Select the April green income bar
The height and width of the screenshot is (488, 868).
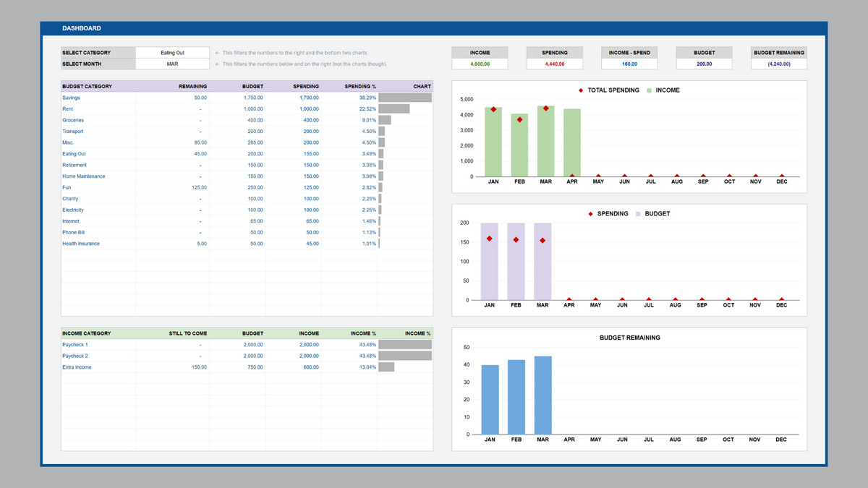pos(572,142)
